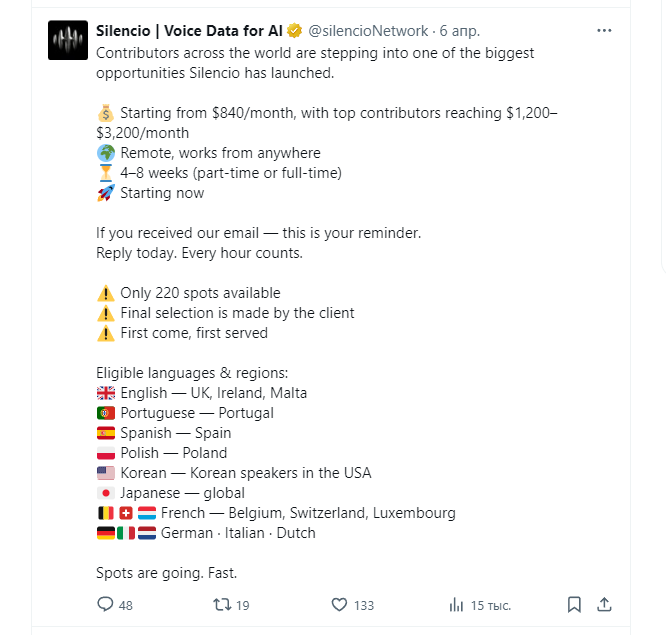Click the like count 133
The height and width of the screenshot is (635, 666).
point(364,605)
